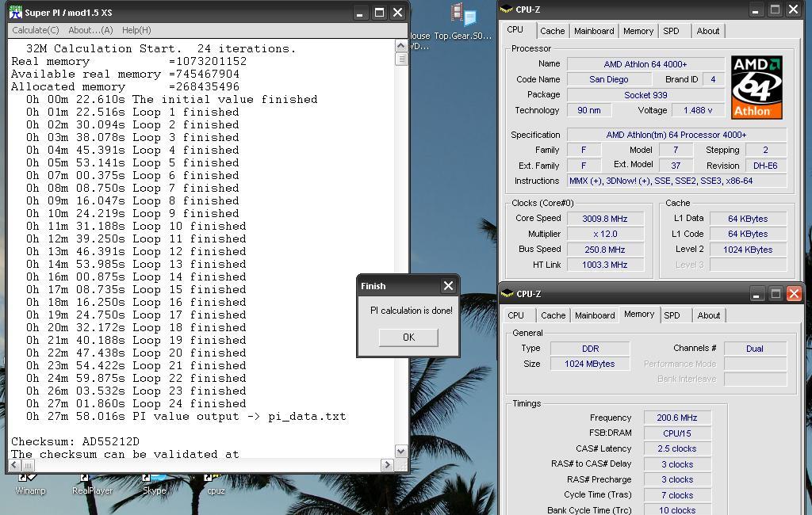Click the Multiplier value x 12.0
This screenshot has width=812, height=515.
point(605,234)
